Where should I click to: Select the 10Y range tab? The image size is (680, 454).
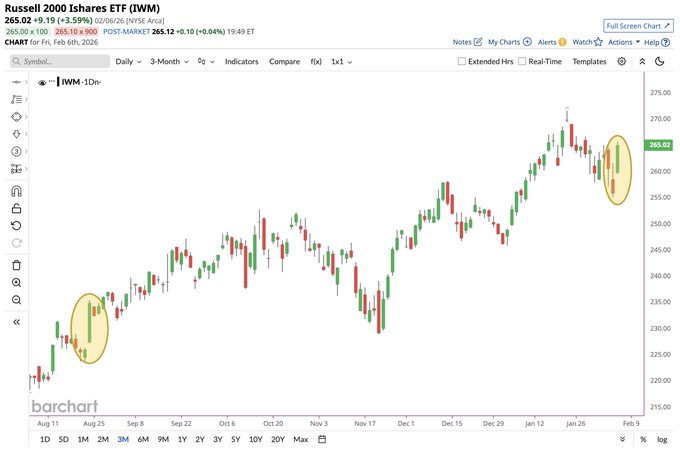click(255, 439)
